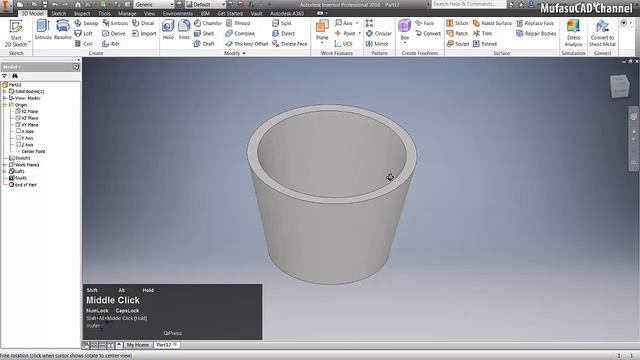Viewport: 640px width, 360px height.
Task: Switch to the Inspect ribbon tab
Action: click(x=82, y=13)
